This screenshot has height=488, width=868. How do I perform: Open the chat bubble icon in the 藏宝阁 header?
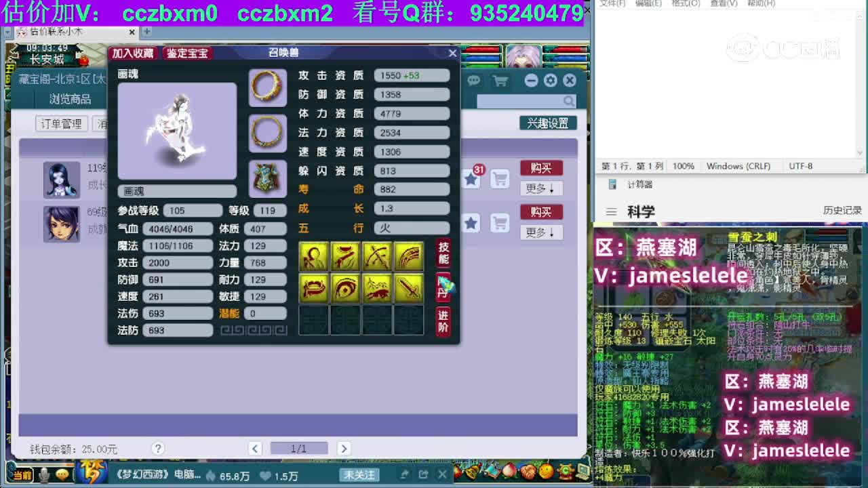pos(473,81)
